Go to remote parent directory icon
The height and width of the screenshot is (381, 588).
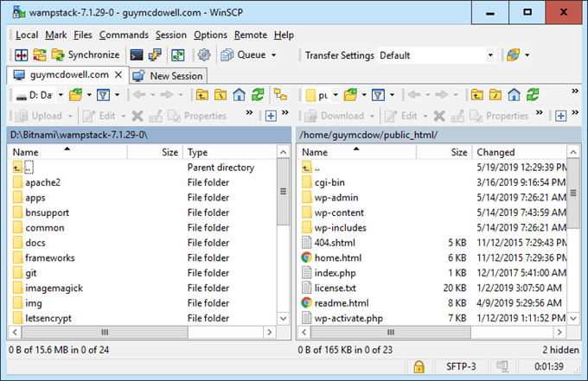[x=477, y=95]
